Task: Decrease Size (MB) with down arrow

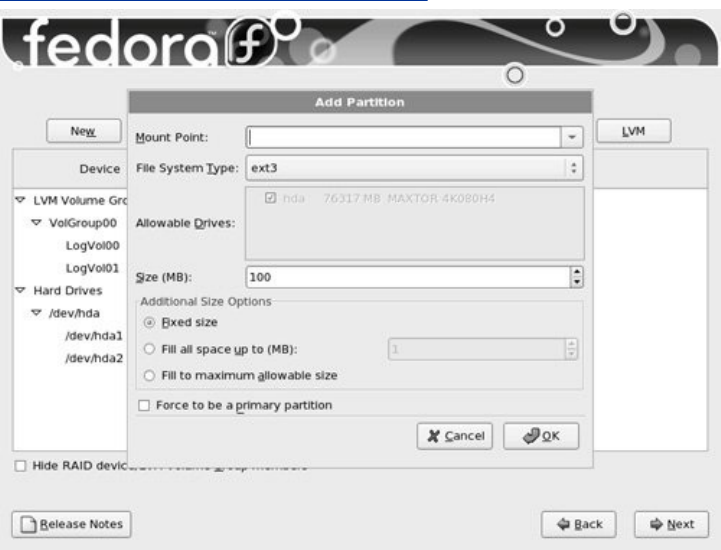Action: click(x=577, y=282)
